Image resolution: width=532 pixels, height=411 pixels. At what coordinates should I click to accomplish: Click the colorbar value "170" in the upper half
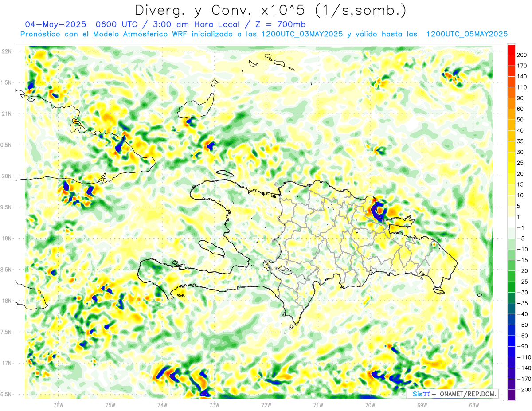[x=522, y=66]
